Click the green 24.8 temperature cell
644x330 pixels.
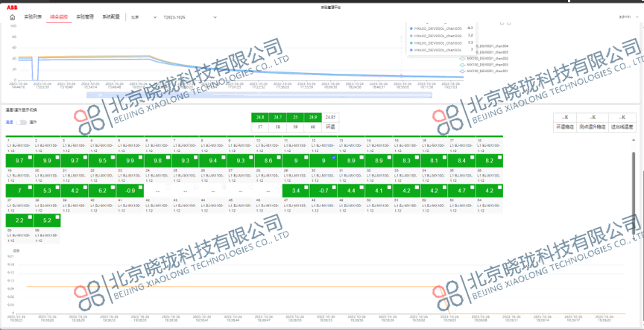pyautogui.click(x=259, y=118)
